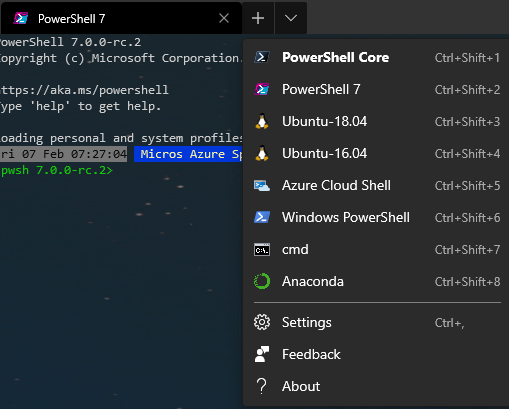Click the Ctrl+Shift+4 shortcut label

coord(467,154)
